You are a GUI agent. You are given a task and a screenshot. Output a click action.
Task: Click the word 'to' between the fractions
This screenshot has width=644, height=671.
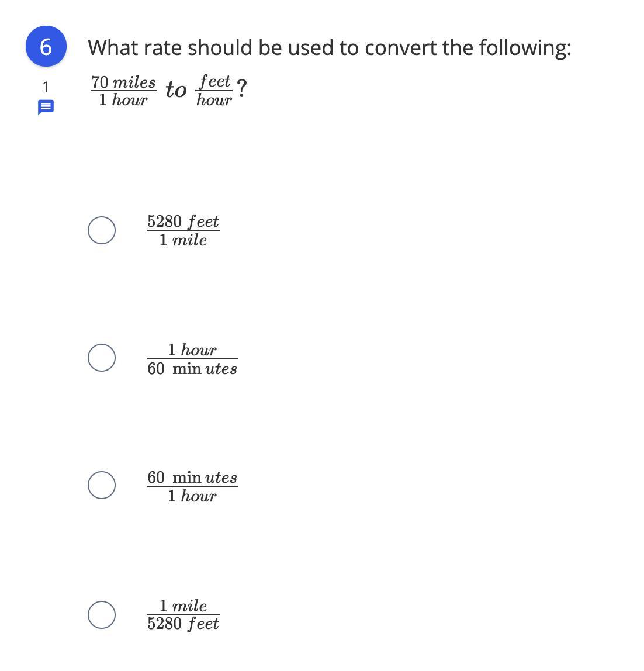(176, 90)
